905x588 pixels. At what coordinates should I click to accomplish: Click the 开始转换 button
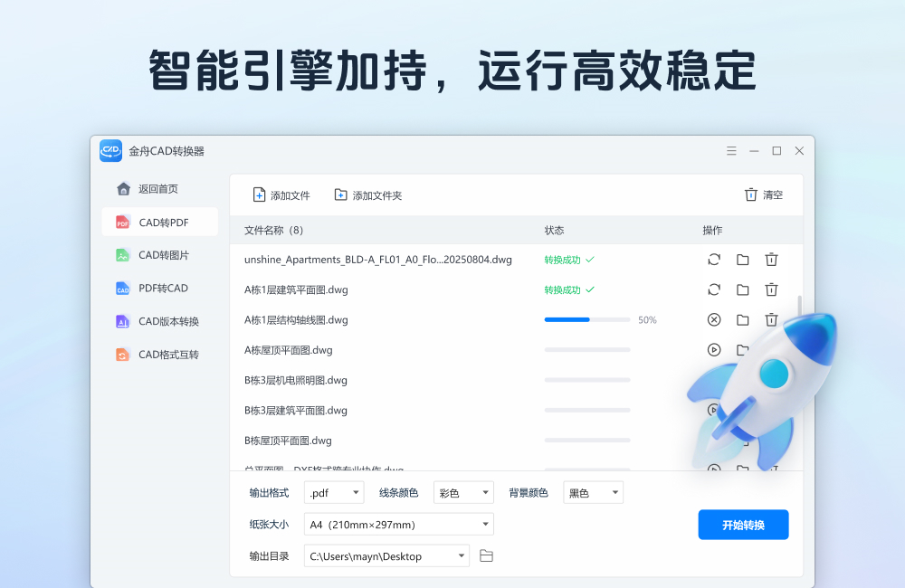[x=743, y=525]
